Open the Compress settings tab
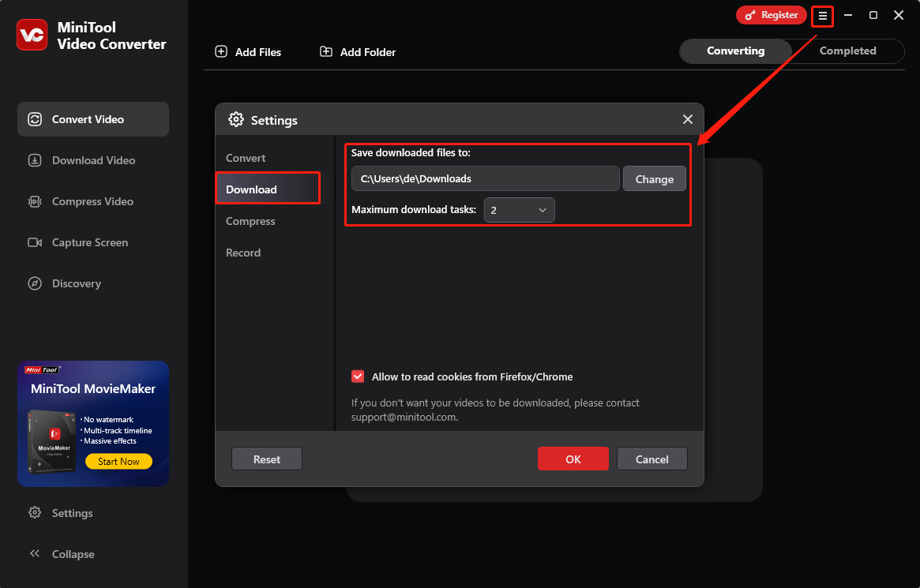The image size is (920, 588). pos(250,221)
